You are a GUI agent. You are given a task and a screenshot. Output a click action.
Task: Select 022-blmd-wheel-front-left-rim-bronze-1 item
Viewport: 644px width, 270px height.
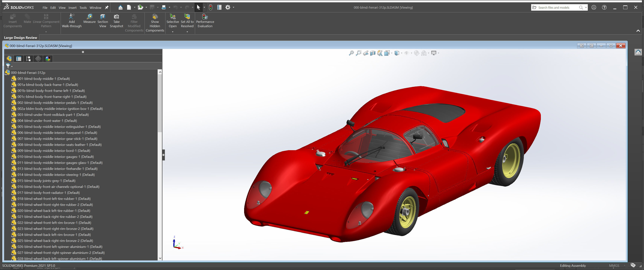click(x=54, y=223)
